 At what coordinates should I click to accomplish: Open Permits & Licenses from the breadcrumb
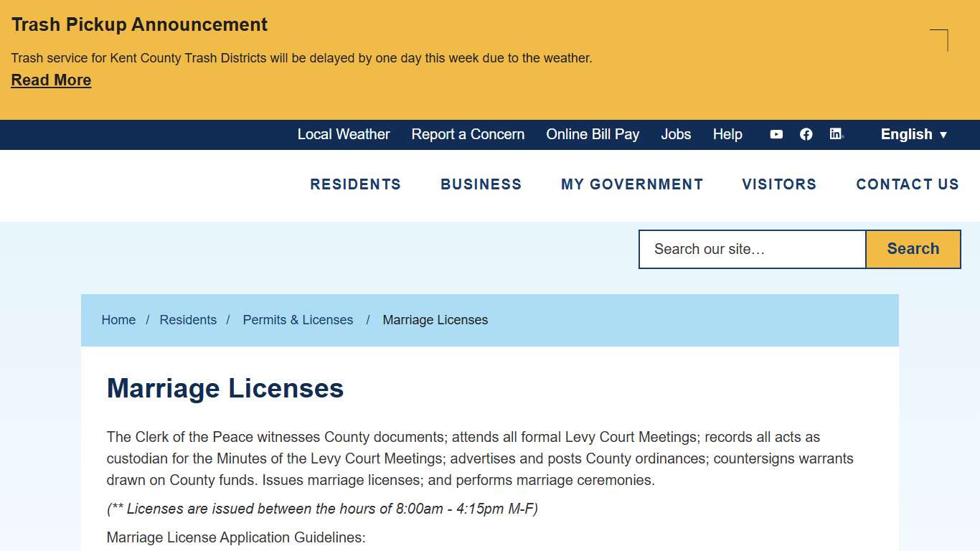point(298,320)
